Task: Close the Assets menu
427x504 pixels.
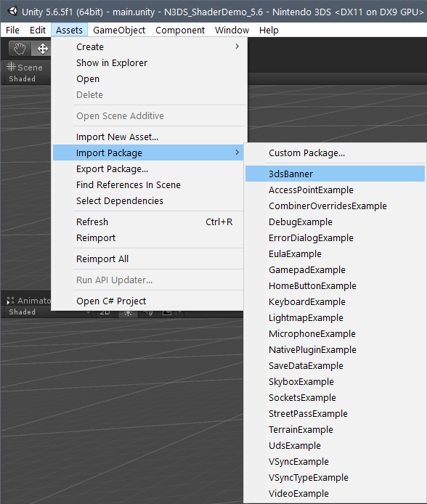Action: pos(69,31)
